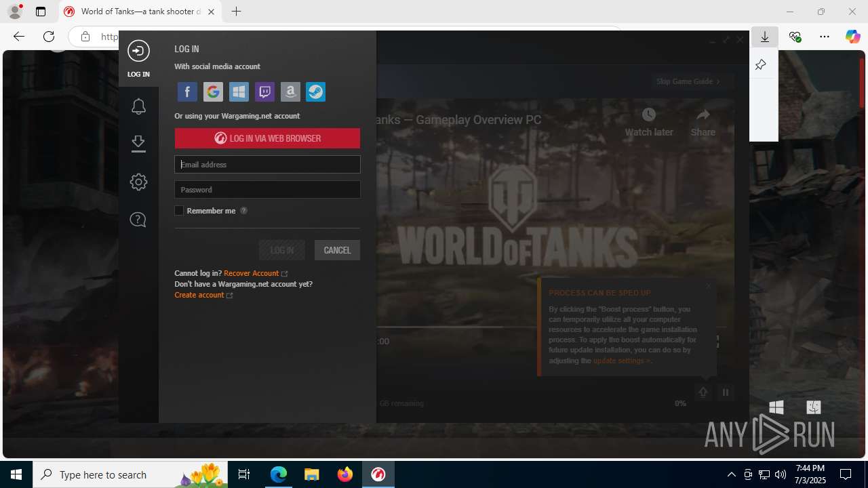
Task: Click Watch later on video
Action: (649, 122)
